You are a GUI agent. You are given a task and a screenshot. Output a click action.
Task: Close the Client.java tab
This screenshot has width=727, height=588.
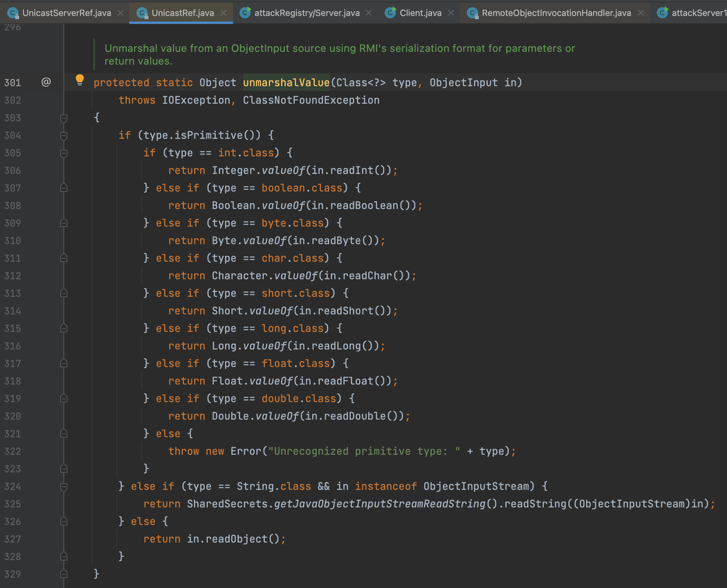click(451, 13)
